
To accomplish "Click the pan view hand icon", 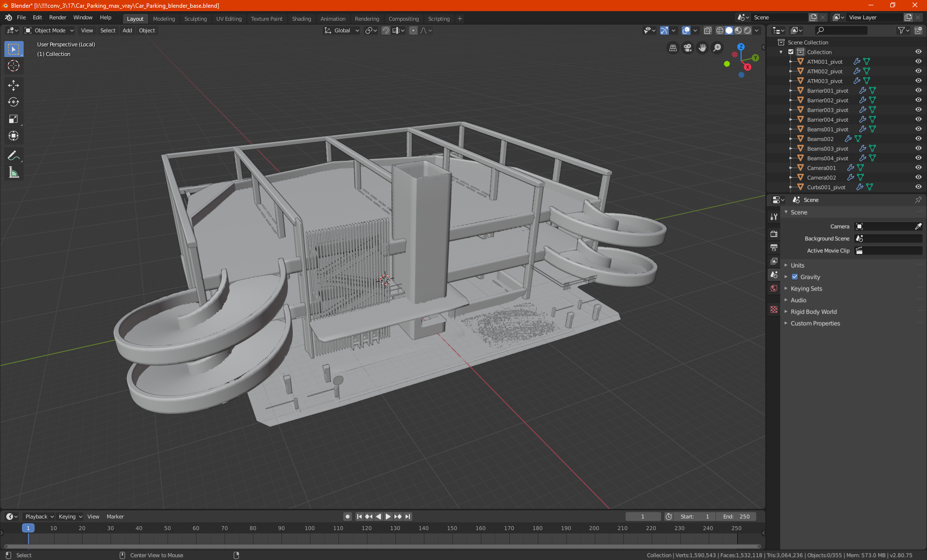I will click(702, 48).
